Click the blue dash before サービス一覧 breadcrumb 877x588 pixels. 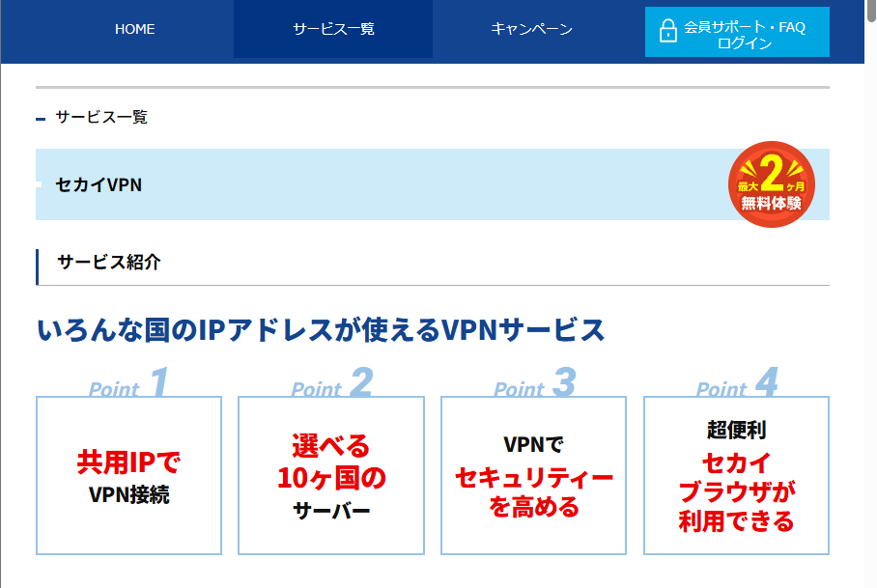[41, 119]
